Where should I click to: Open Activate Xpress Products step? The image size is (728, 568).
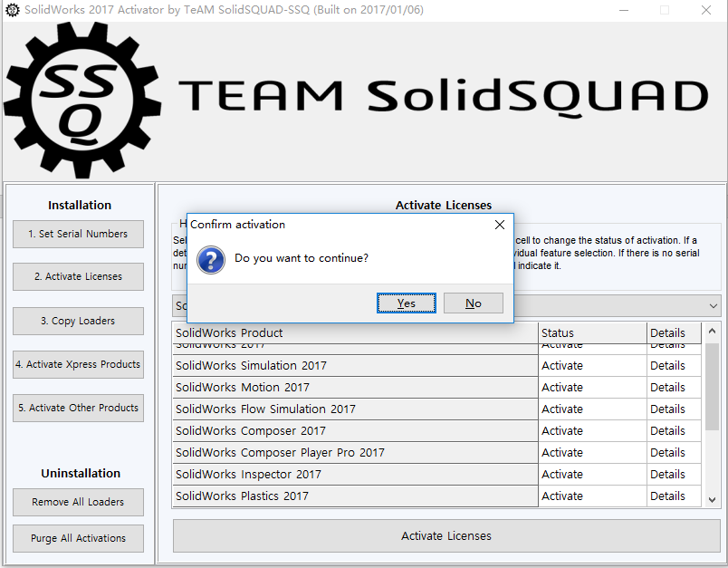pos(78,364)
